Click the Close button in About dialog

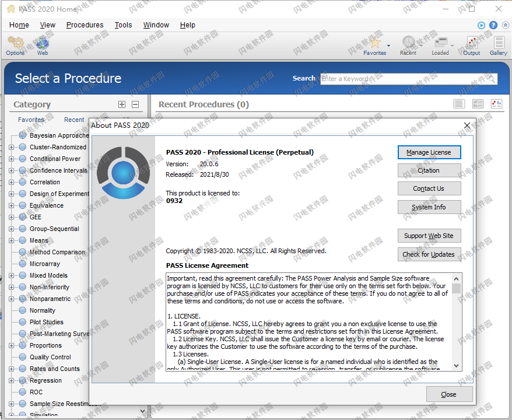(x=449, y=394)
